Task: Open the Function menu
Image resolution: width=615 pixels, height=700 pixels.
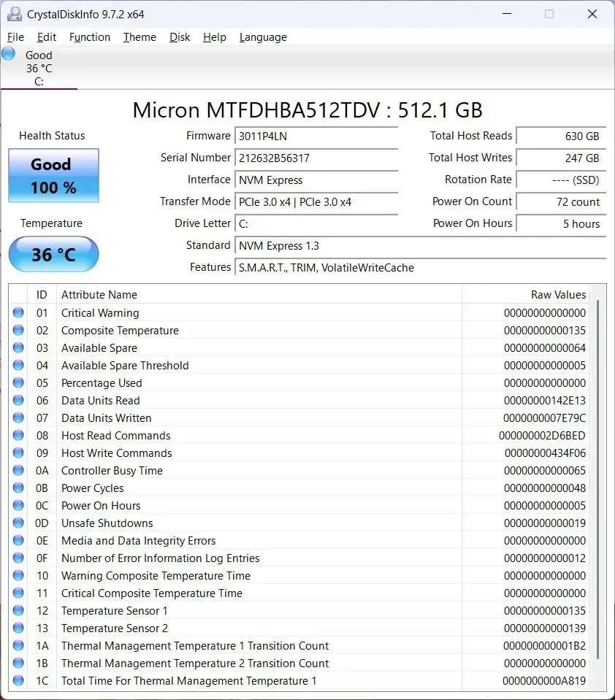Action: coord(90,37)
